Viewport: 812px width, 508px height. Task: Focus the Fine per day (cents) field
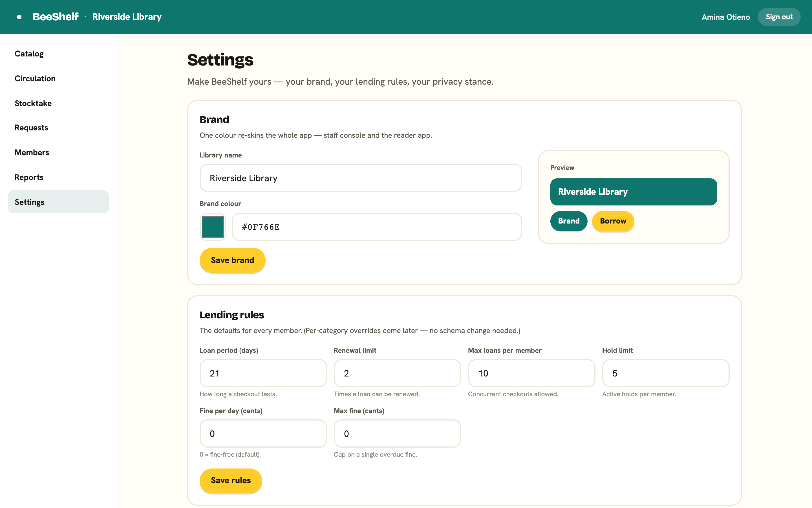pos(263,434)
